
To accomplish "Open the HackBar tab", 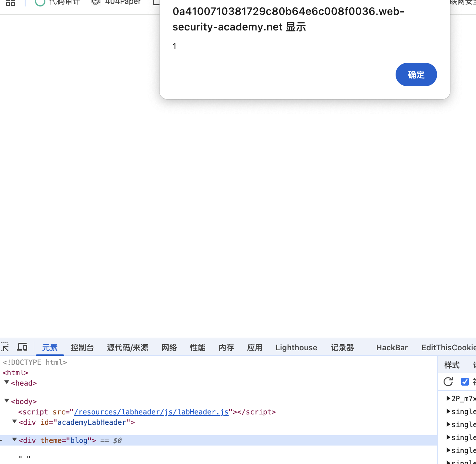I will point(392,347).
